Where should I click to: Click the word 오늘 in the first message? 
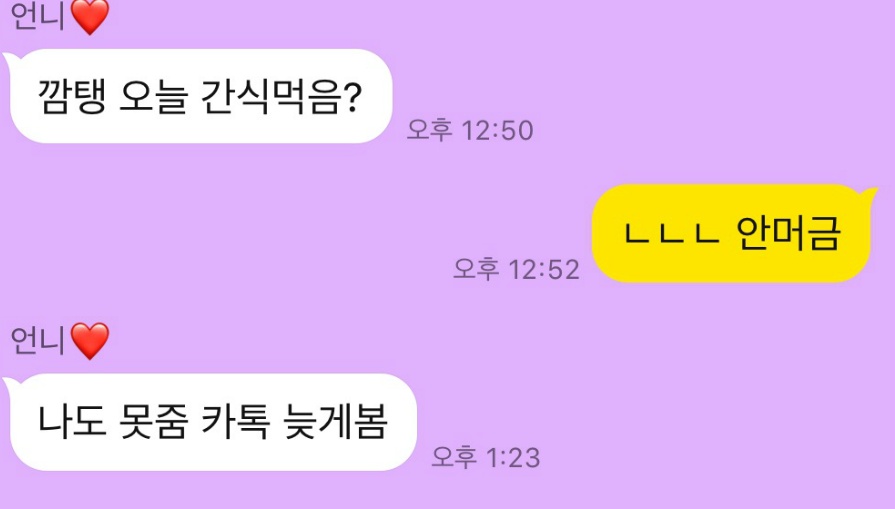154,96
